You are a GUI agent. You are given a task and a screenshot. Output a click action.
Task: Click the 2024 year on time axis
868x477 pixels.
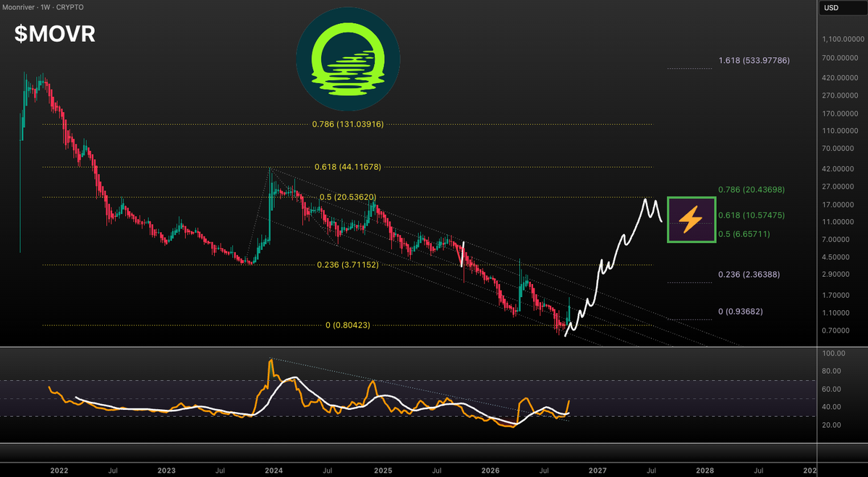(x=275, y=470)
